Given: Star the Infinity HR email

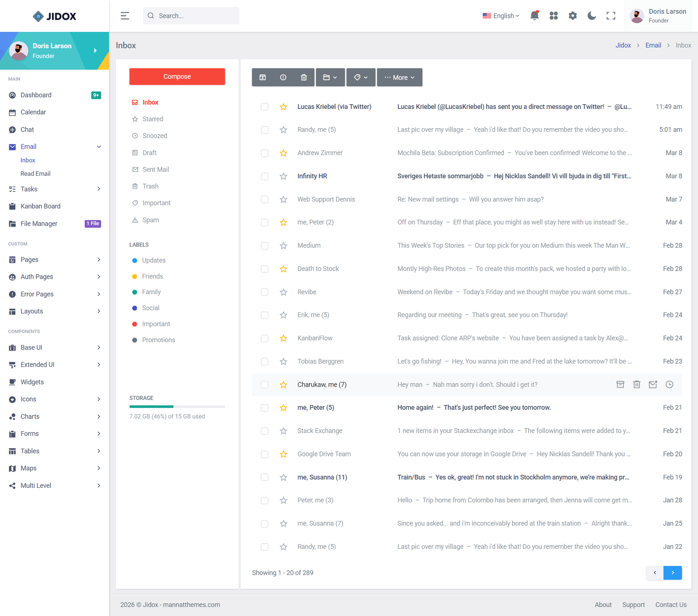Looking at the screenshot, I should coord(284,176).
